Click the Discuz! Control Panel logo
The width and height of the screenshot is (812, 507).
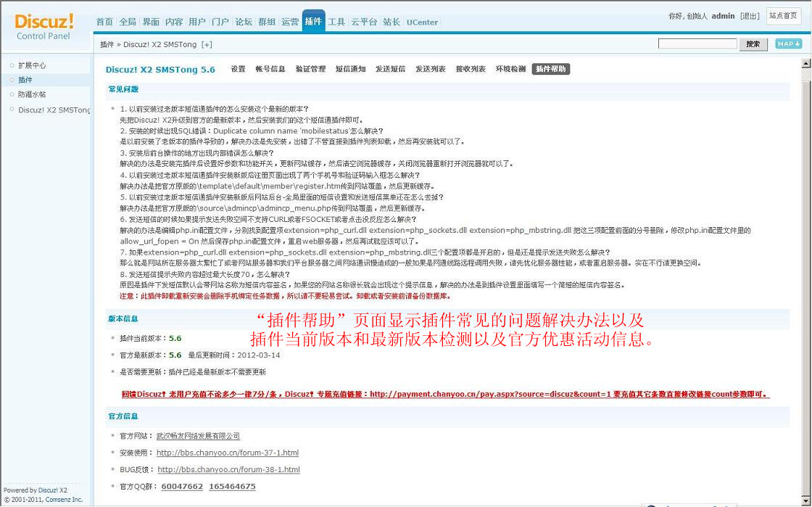(44, 26)
